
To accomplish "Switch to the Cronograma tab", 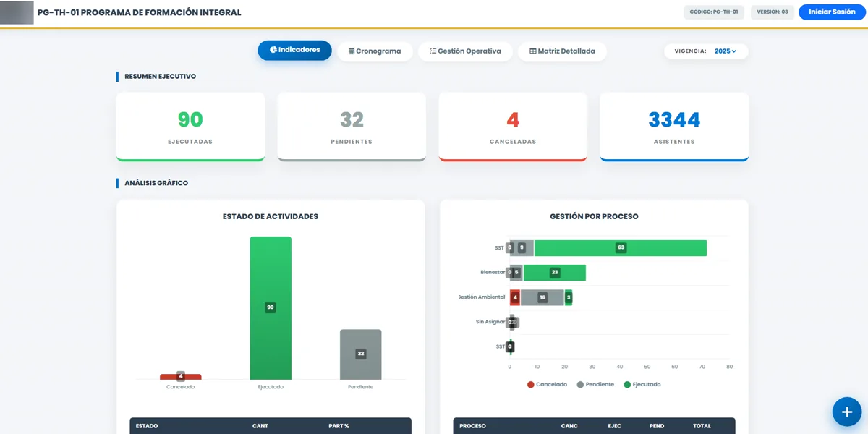I will tap(375, 51).
